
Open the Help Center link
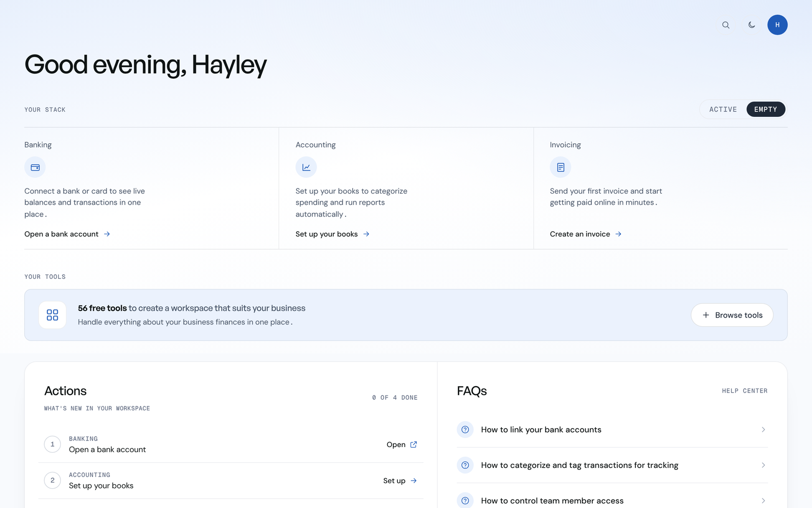point(745,391)
